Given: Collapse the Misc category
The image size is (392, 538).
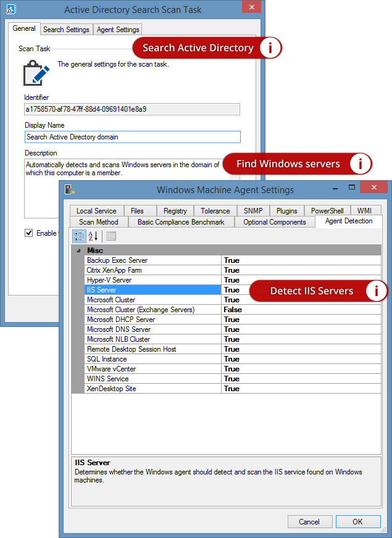Looking at the screenshot, I should [x=78, y=250].
